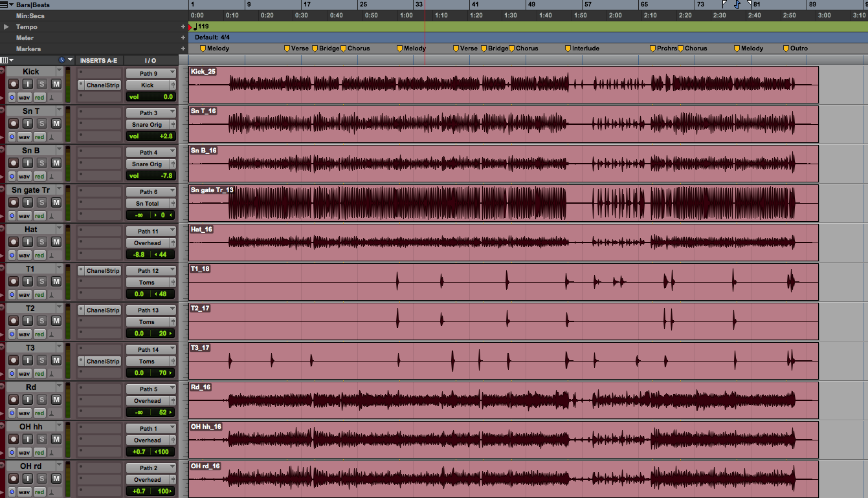Screen dimensions: 868x498
Task: Record-enable the OH hh track
Action: [x=13, y=439]
